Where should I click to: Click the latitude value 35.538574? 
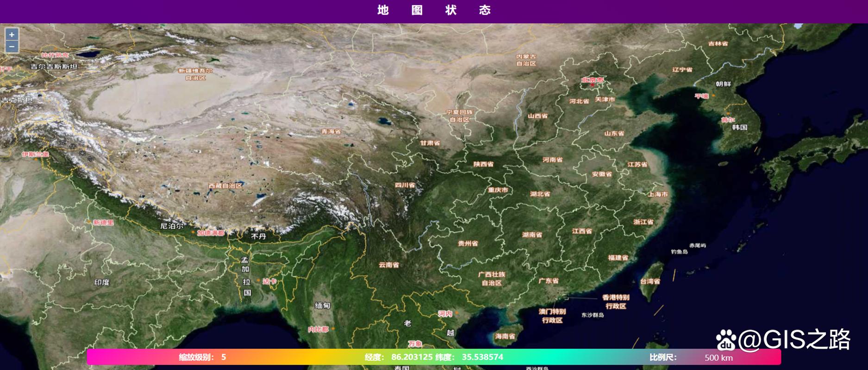pos(482,357)
